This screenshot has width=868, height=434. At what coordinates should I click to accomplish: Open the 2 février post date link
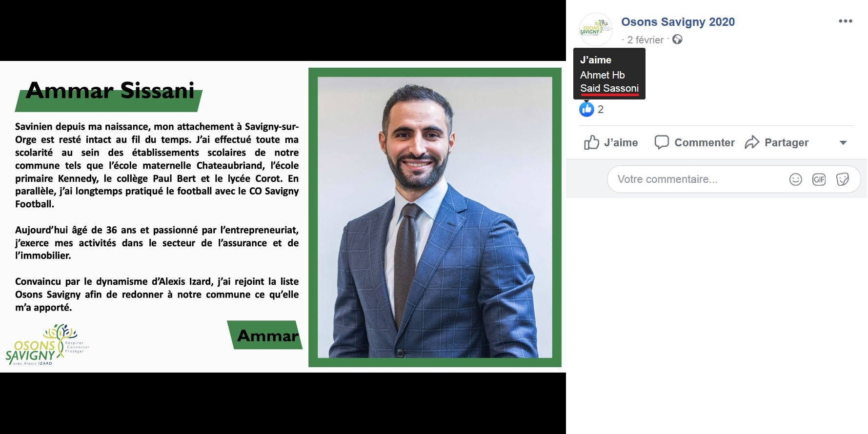(645, 40)
